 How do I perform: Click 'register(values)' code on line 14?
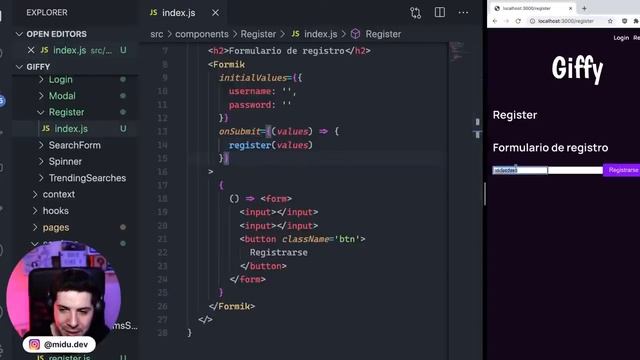(x=271, y=145)
